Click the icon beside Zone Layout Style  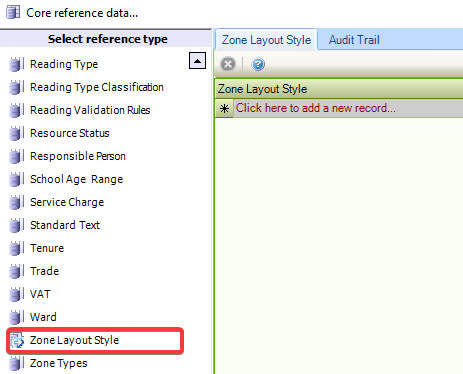point(17,340)
